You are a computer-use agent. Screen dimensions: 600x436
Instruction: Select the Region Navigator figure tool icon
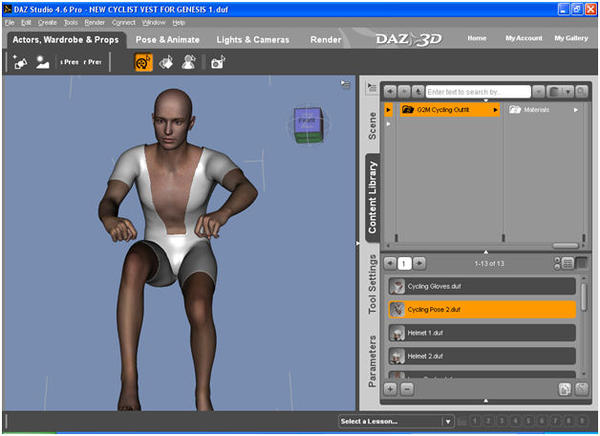pyautogui.click(x=188, y=62)
